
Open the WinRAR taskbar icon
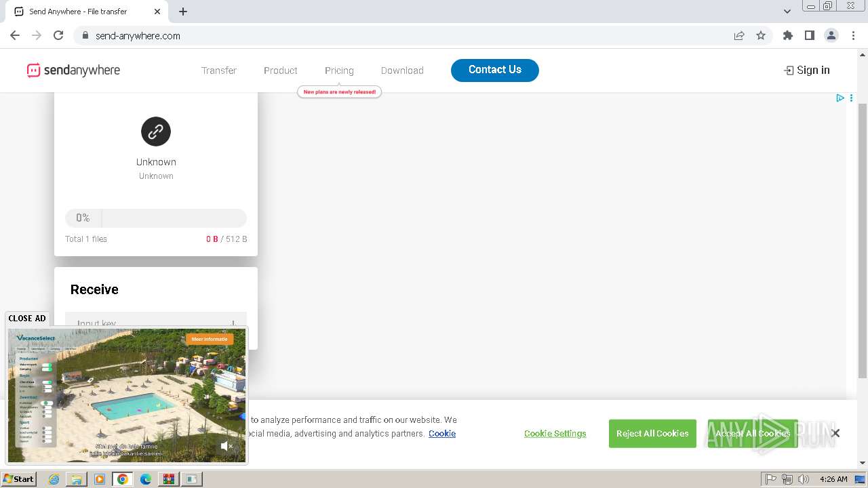[x=168, y=479]
